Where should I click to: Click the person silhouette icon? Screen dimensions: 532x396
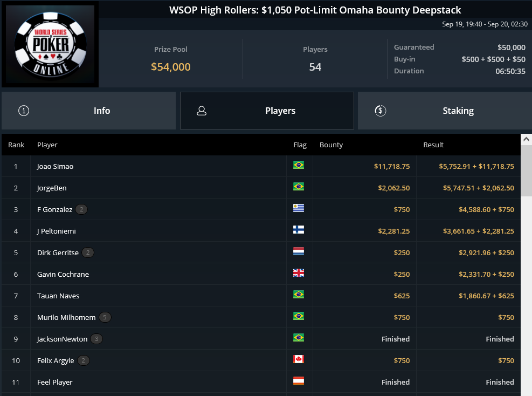[202, 111]
